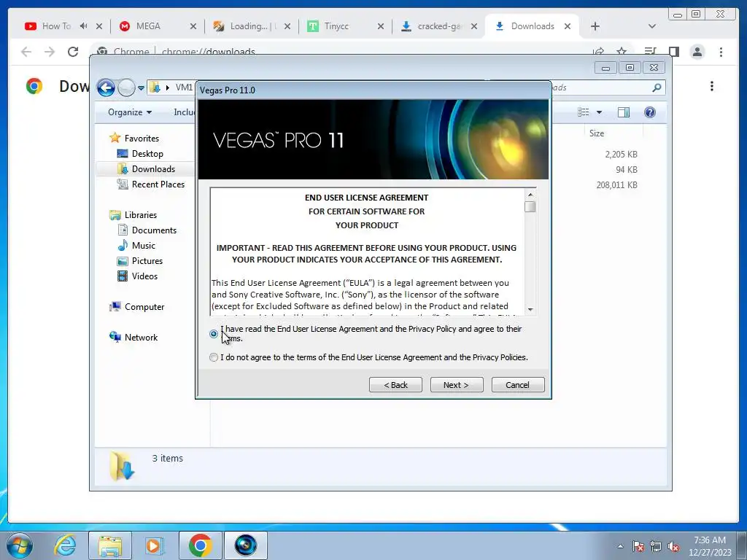Click the EULA scrollbar up arrow

click(530, 194)
